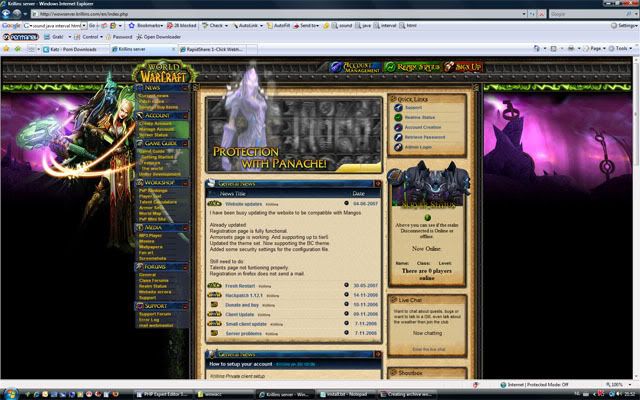Open the Hackpatch 1.12.1 news item
Image resolution: width=640 pixels, height=400 pixels.
pos(244,295)
